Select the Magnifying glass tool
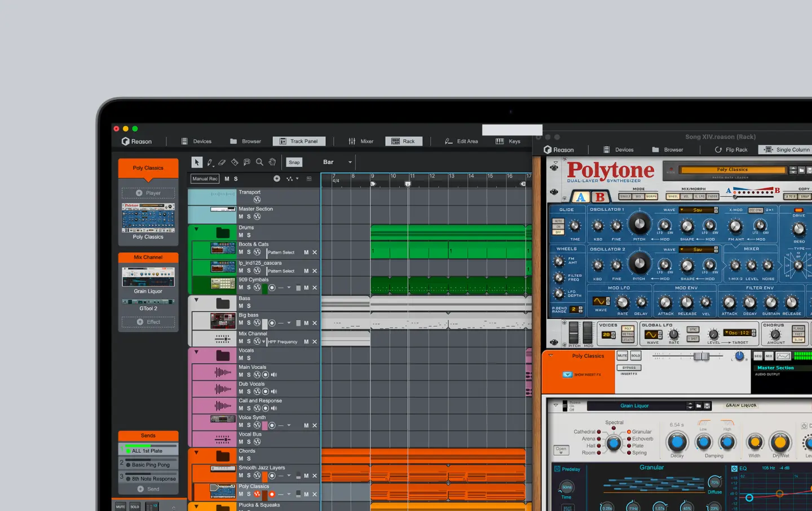Viewport: 812px width, 511px height. pos(259,162)
